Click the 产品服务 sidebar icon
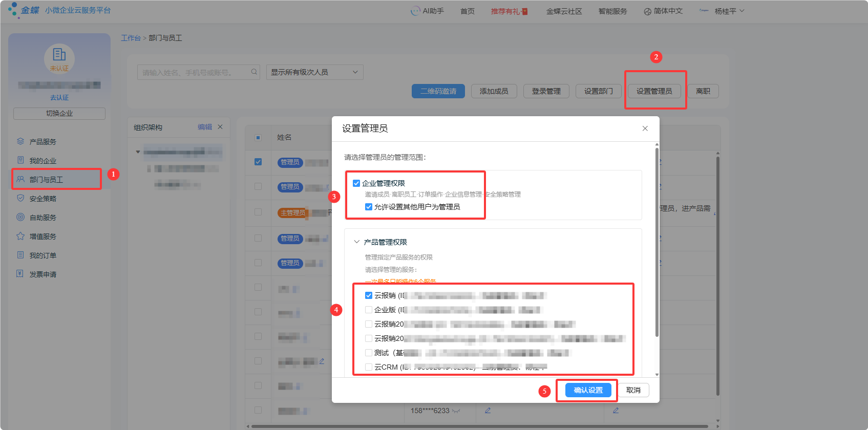 point(20,141)
